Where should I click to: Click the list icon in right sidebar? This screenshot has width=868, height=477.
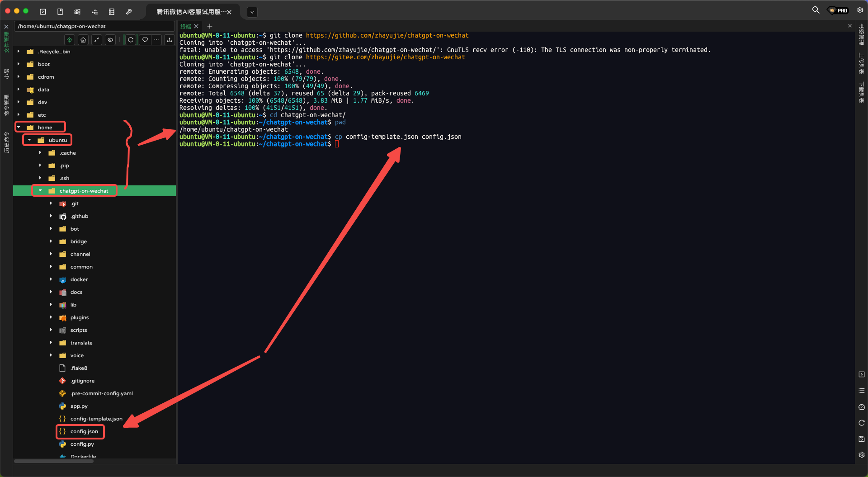[862, 391]
